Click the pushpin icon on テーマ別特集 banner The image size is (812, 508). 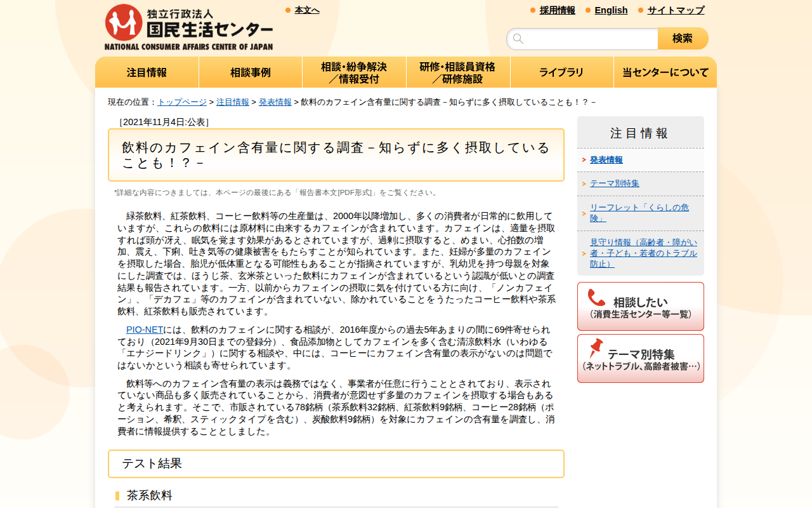coord(596,348)
